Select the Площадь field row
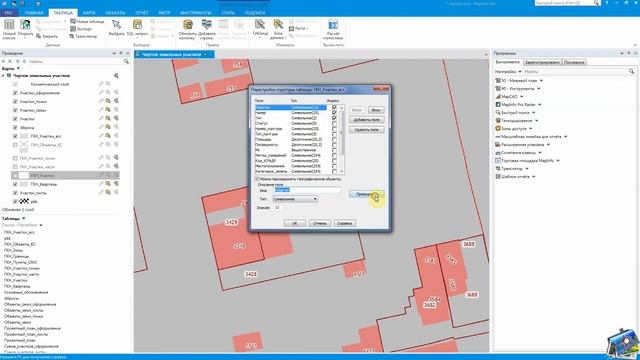 tap(291, 139)
